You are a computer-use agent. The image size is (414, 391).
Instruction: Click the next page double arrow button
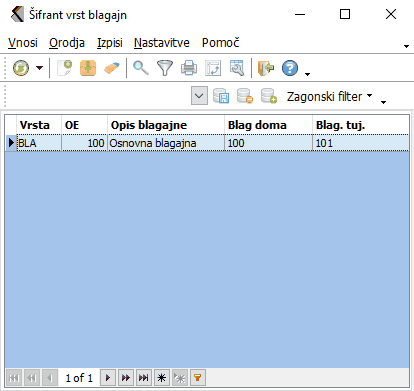pos(126,378)
